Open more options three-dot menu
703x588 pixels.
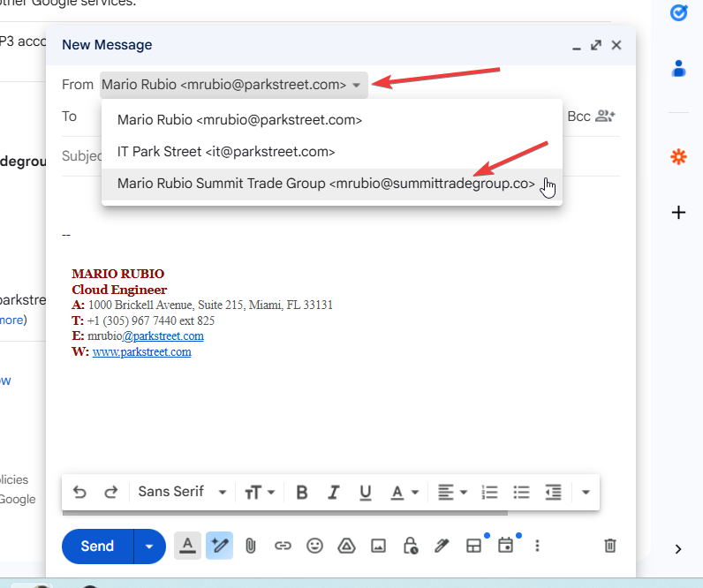click(x=537, y=546)
